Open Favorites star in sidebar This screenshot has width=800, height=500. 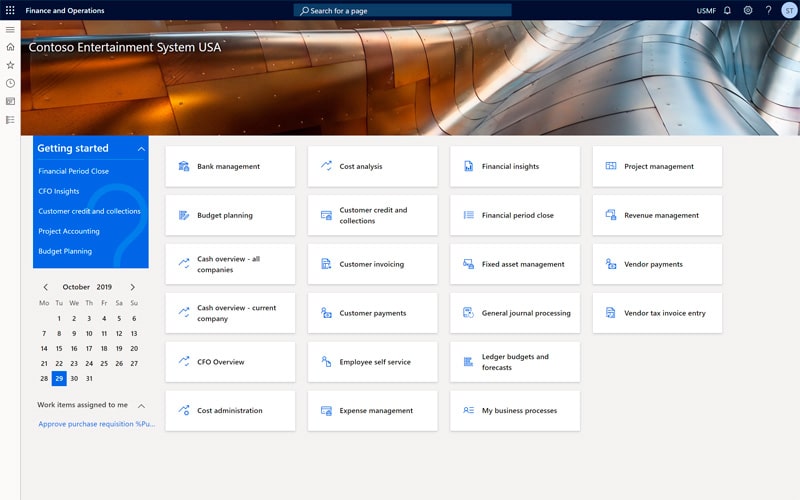(x=10, y=65)
